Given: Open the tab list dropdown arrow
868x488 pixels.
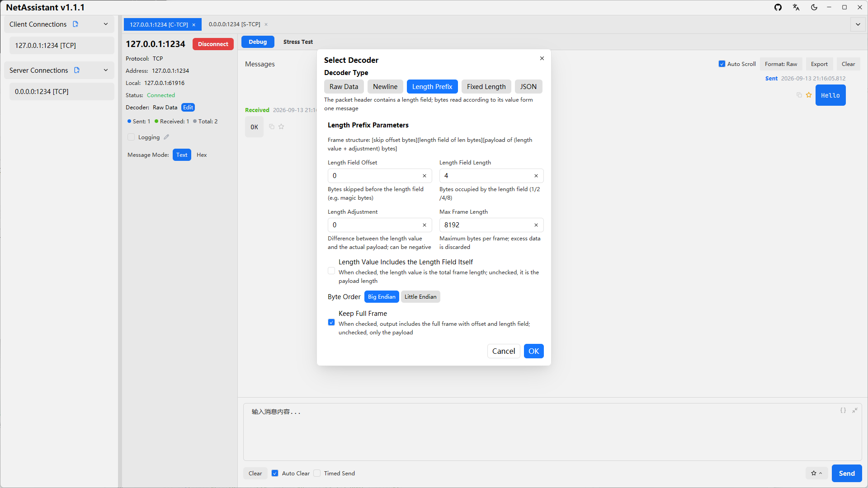Looking at the screenshot, I should pyautogui.click(x=858, y=24).
